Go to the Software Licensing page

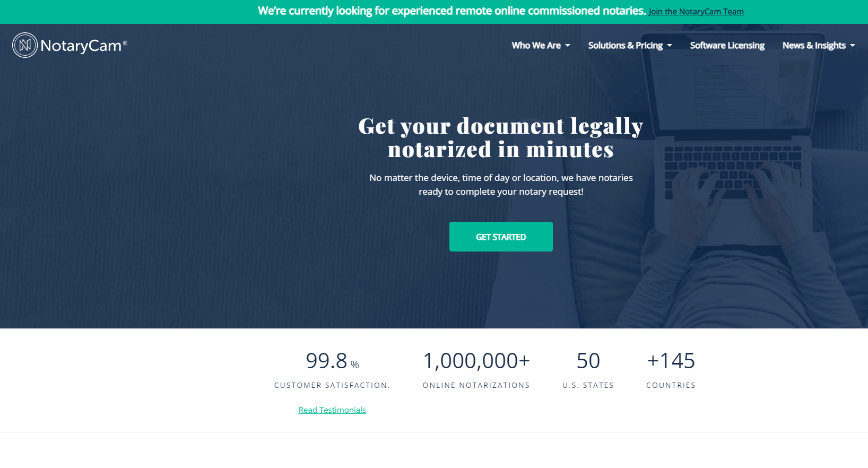point(727,46)
